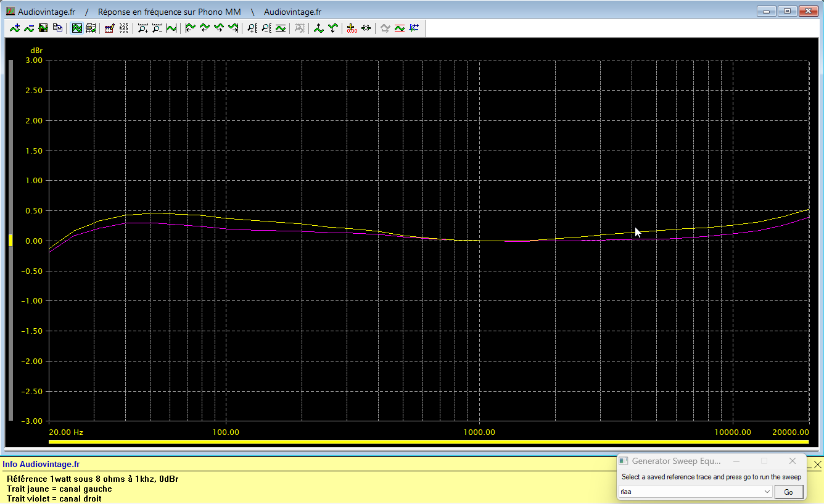Click the '20000.00' frequency axis label

[x=791, y=432]
